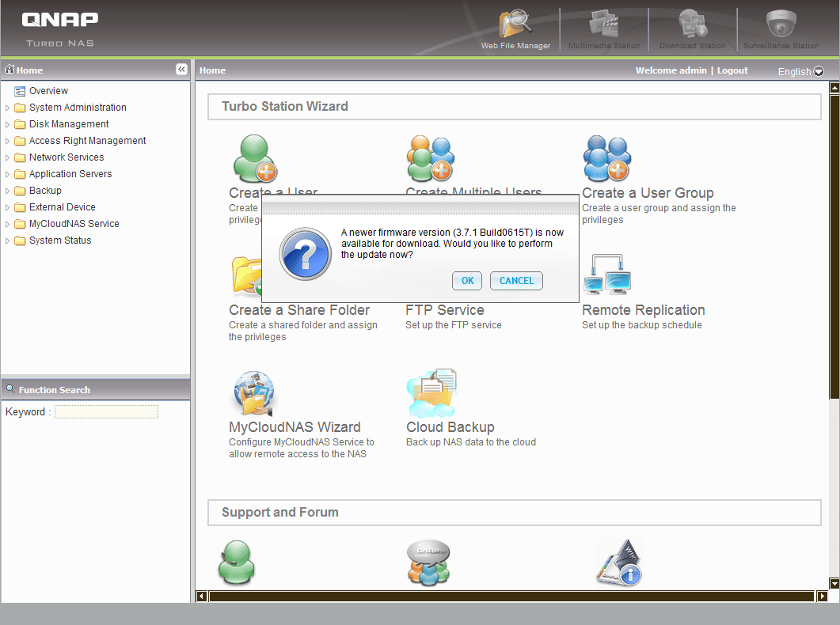Click the Create Multiple Users icon
This screenshot has height=625, width=840.
click(x=431, y=158)
